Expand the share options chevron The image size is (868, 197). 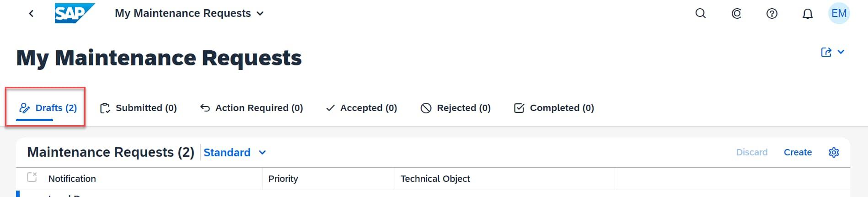841,52
